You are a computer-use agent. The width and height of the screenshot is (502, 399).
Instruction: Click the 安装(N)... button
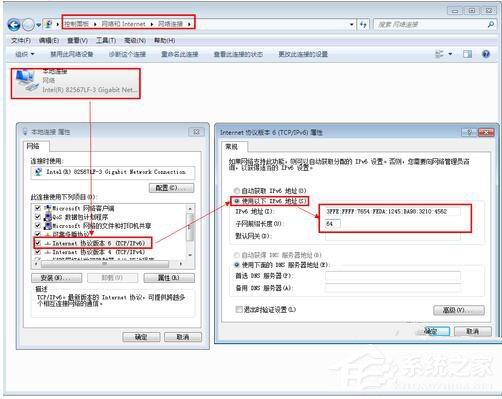tap(56, 278)
